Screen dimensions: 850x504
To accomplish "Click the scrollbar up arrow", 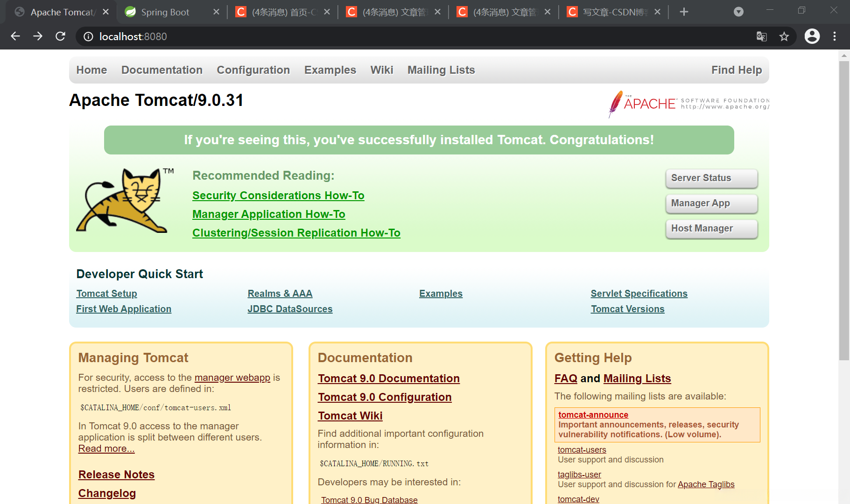I will tap(844, 55).
